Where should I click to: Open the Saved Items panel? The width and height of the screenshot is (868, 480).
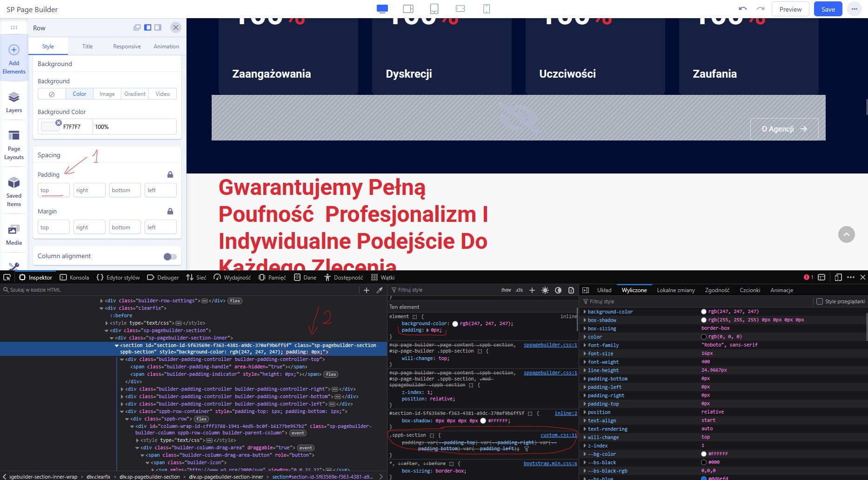[14, 191]
